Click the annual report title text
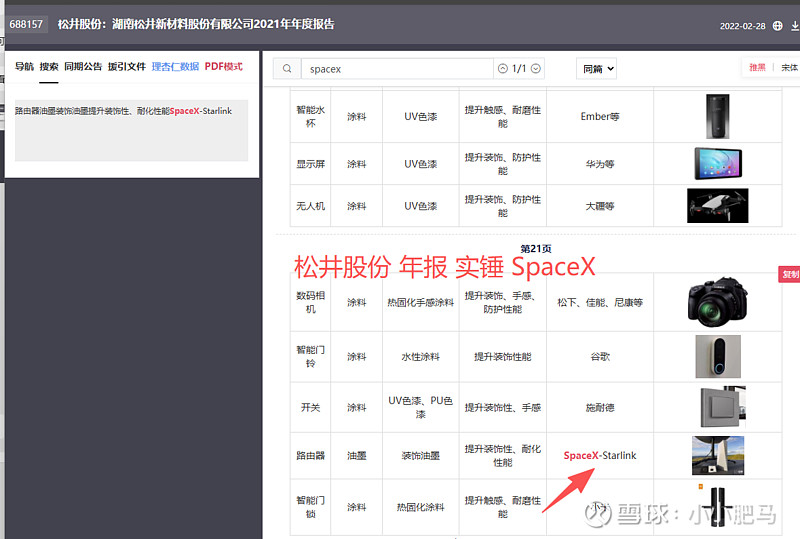This screenshot has height=539, width=800. (196, 24)
